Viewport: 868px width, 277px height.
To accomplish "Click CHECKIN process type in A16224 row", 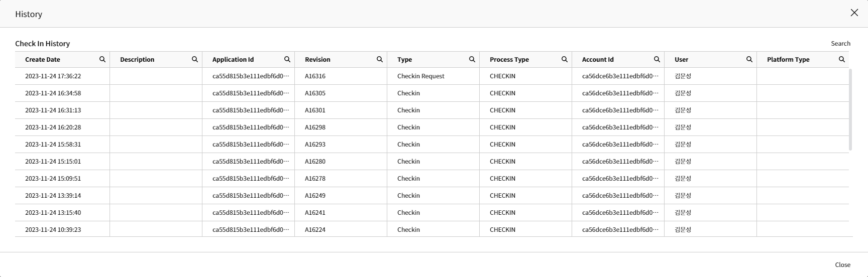I will pos(525,229).
